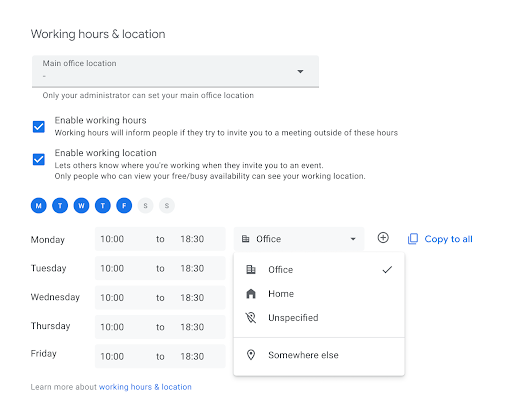Edit Tuesday start time 10:00
Image resolution: width=512 pixels, height=396 pixels.
[x=112, y=268]
